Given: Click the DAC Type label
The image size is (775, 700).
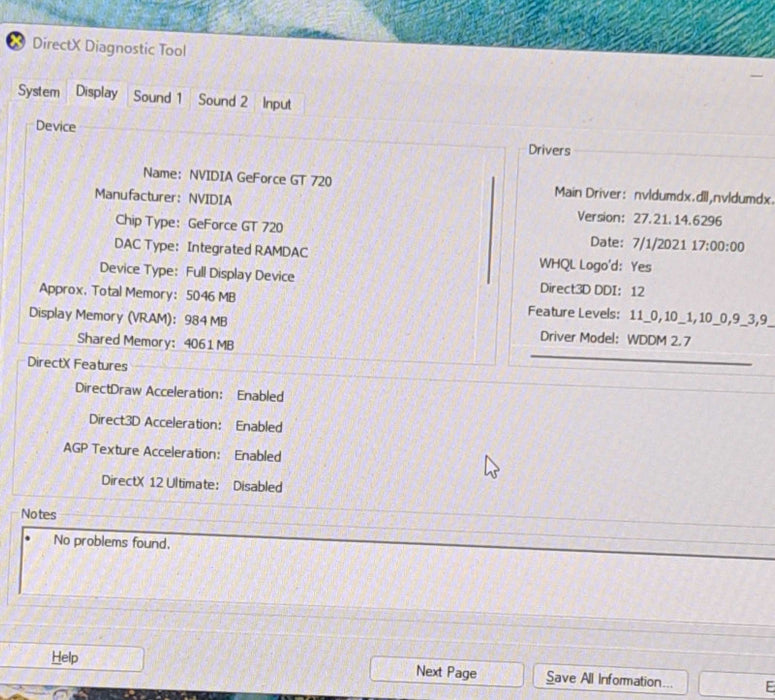Looking at the screenshot, I should [146, 245].
